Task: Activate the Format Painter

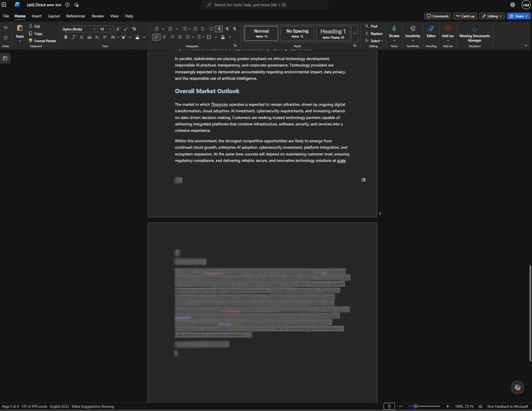Action: point(42,41)
